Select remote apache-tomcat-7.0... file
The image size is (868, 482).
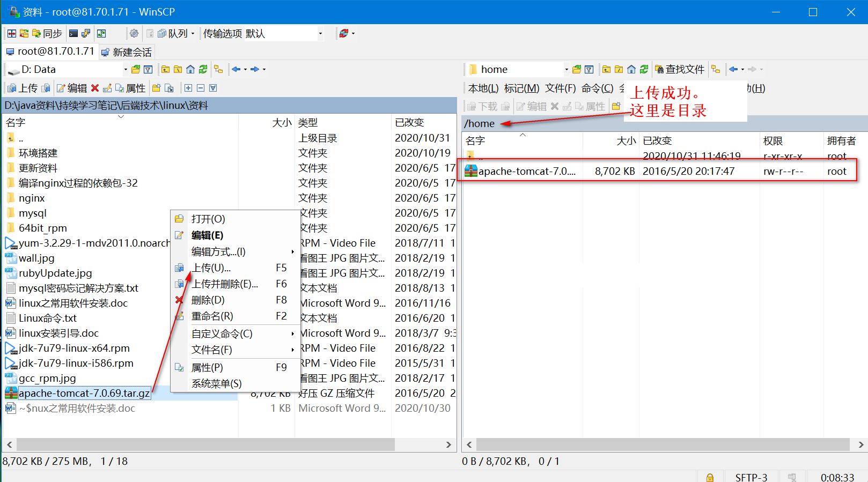[527, 171]
